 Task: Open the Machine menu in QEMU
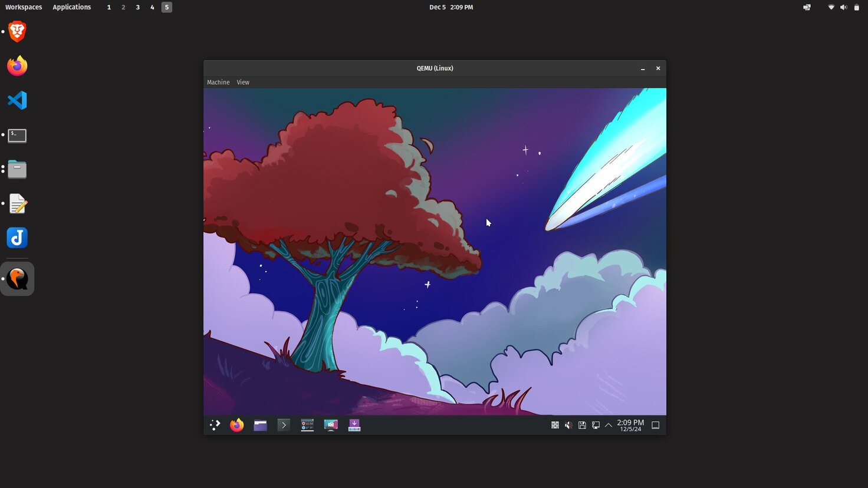[x=218, y=83]
